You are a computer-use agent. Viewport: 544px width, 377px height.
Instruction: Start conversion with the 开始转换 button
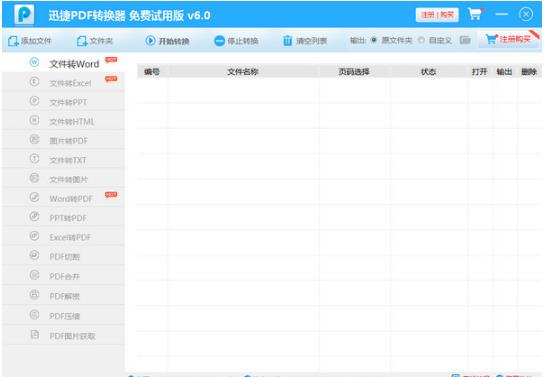167,41
